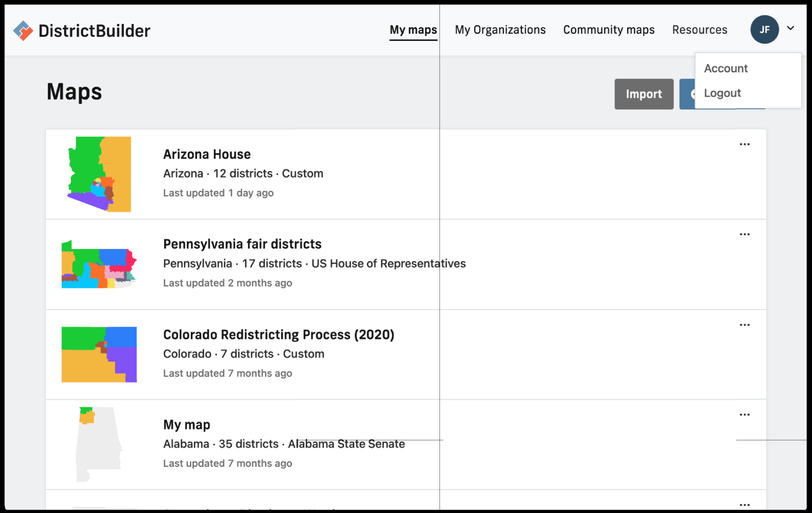The height and width of the screenshot is (513, 812).
Task: Select Logout from the user menu
Action: point(722,93)
